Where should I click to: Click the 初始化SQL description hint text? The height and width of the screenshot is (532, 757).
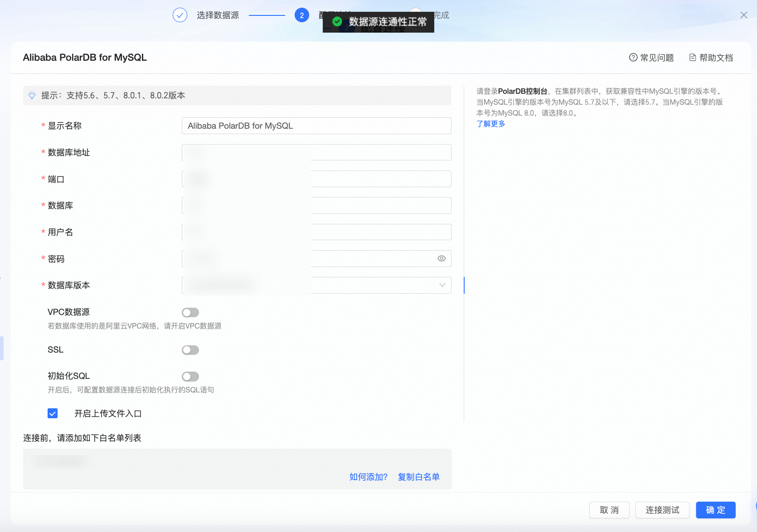click(x=131, y=390)
